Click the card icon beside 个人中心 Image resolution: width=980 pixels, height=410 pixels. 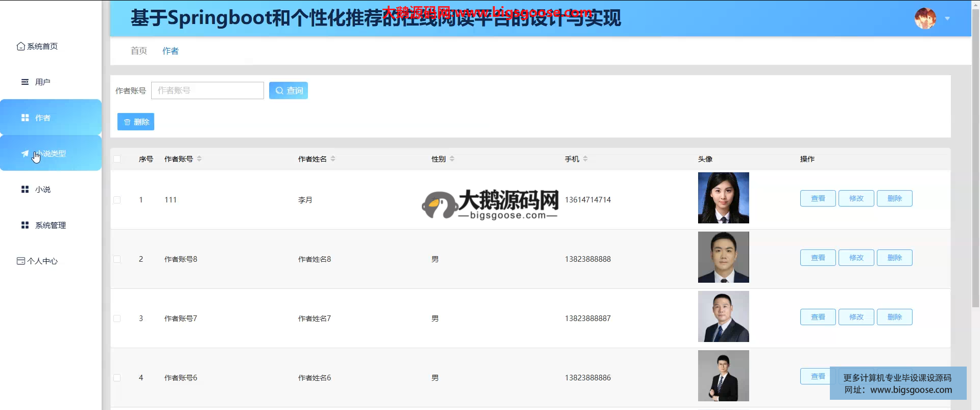[20, 261]
